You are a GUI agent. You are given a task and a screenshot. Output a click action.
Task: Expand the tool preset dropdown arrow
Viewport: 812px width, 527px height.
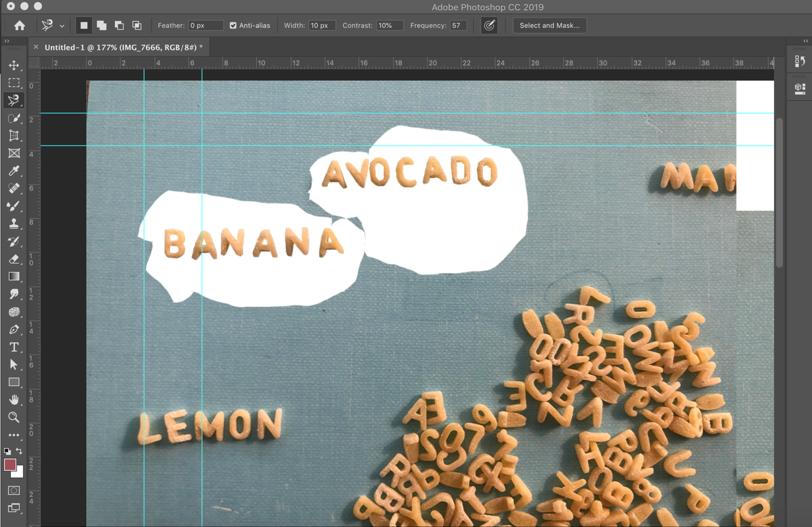(x=62, y=26)
